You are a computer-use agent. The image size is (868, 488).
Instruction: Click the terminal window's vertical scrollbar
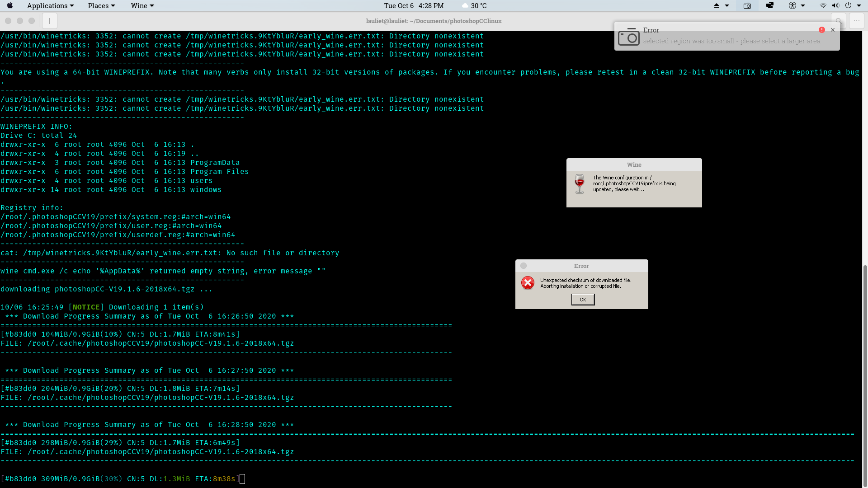point(865,375)
